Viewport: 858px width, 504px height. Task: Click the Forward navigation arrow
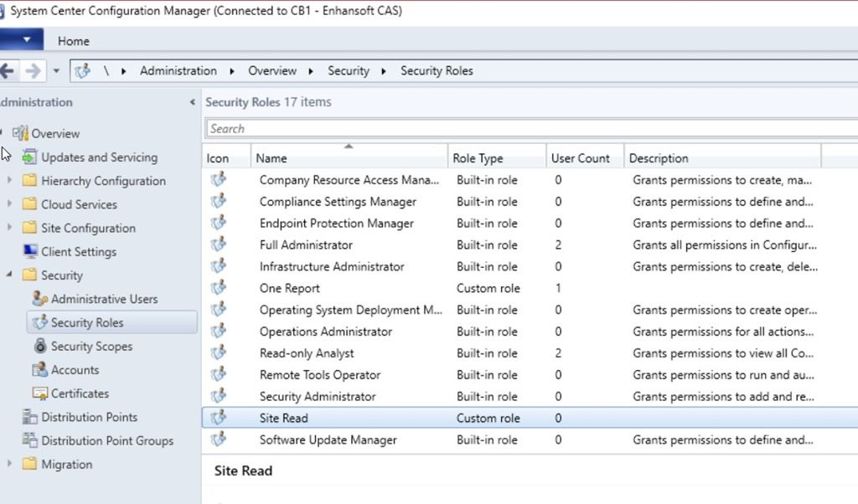click(x=33, y=71)
